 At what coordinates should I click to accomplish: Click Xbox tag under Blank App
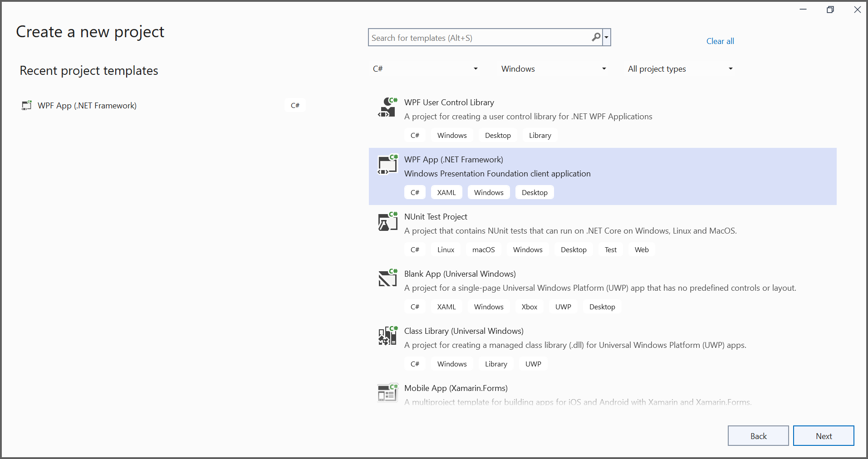click(x=529, y=307)
